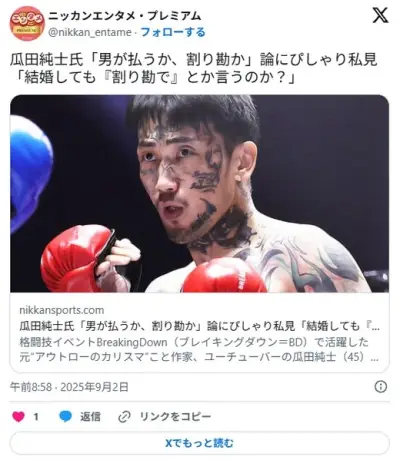Image resolution: width=400 pixels, height=463 pixels.
Task: Click the tweet text about 瓜田純士氏
Action: coord(193,69)
